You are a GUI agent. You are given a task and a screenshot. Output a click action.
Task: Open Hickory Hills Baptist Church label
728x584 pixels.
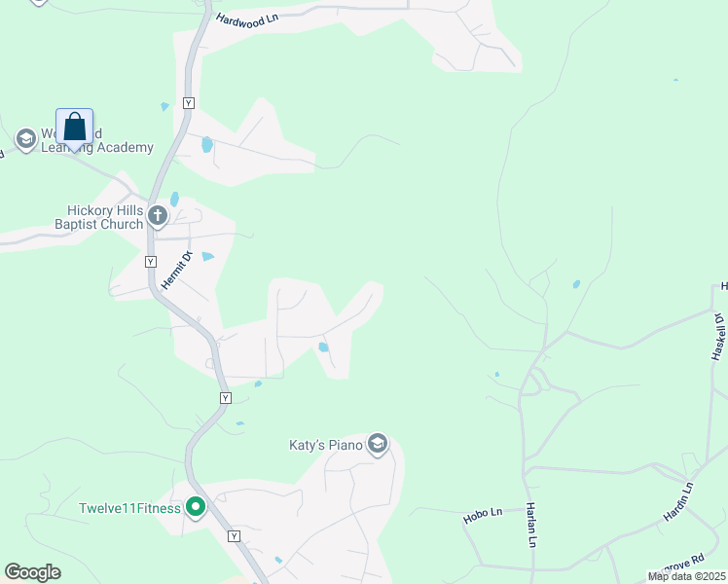pos(99,217)
